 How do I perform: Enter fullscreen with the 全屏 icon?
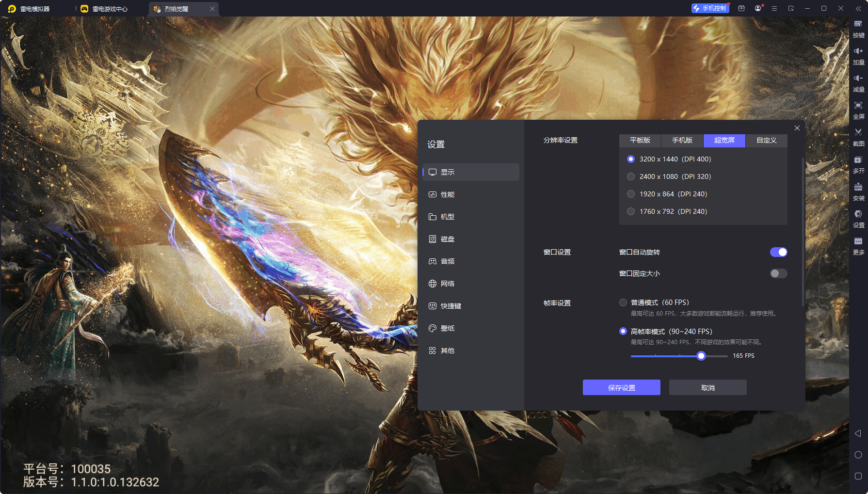click(x=858, y=110)
